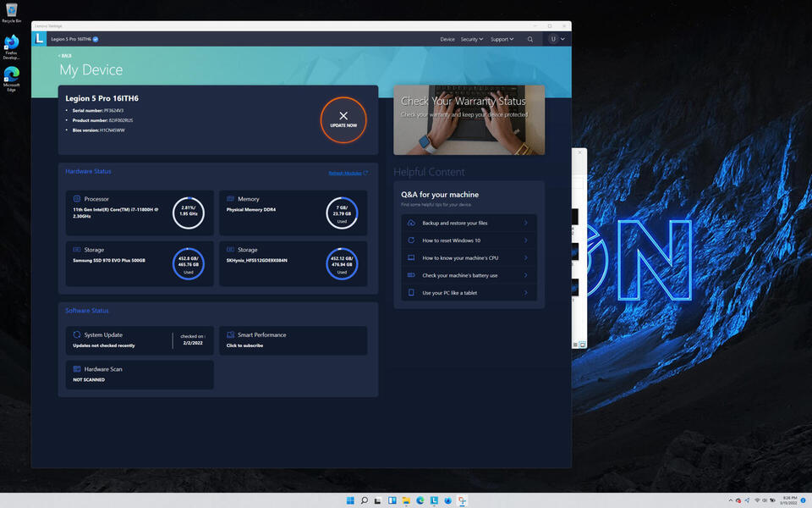The width and height of the screenshot is (812, 508).
Task: Click the Memory module icon
Action: (x=230, y=198)
